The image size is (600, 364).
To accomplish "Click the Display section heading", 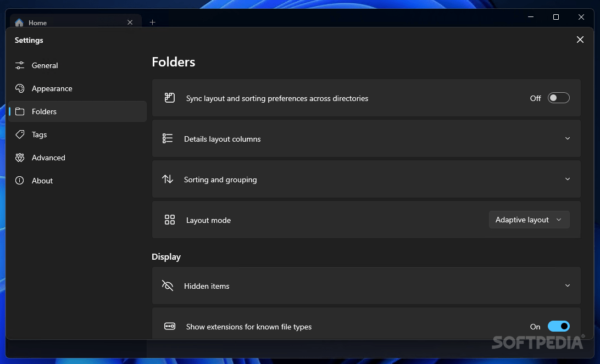I will (166, 257).
